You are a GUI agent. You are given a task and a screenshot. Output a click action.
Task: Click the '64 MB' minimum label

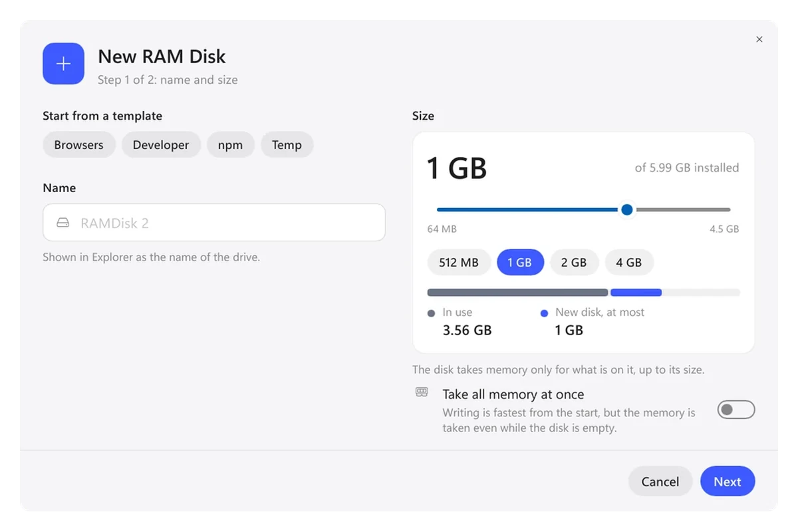[x=442, y=229]
